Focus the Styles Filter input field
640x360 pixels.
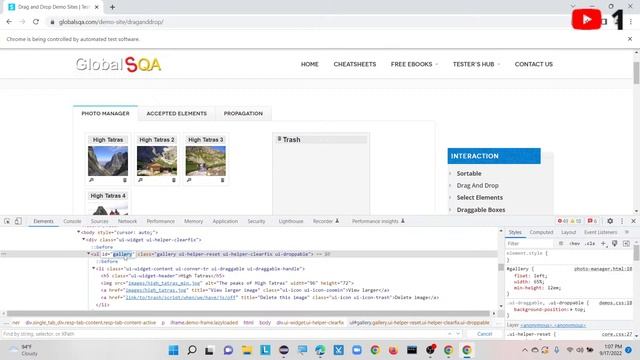coord(531,243)
